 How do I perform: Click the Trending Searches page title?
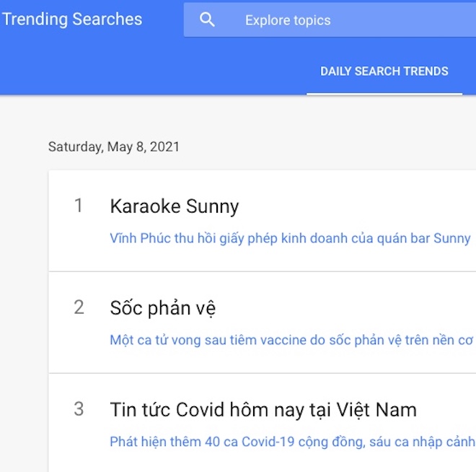click(x=72, y=19)
